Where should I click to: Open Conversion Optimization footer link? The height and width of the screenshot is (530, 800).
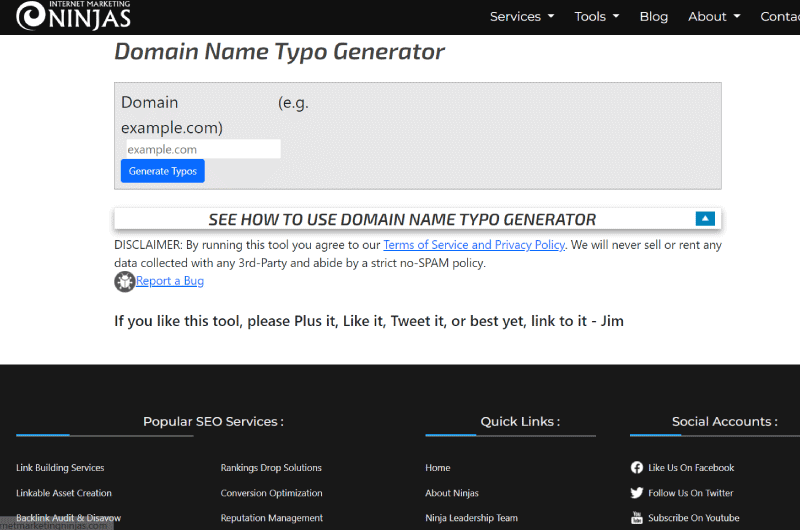pyautogui.click(x=271, y=493)
